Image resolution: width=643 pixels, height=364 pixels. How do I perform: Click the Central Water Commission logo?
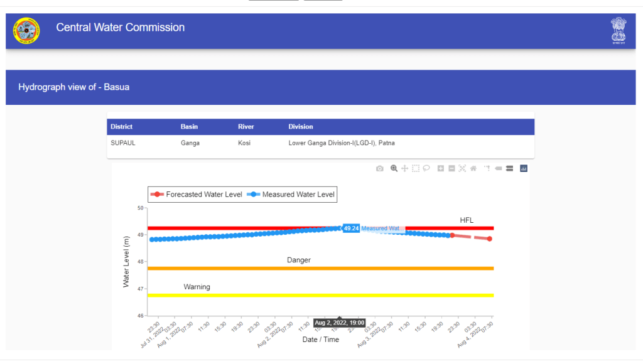click(x=26, y=30)
